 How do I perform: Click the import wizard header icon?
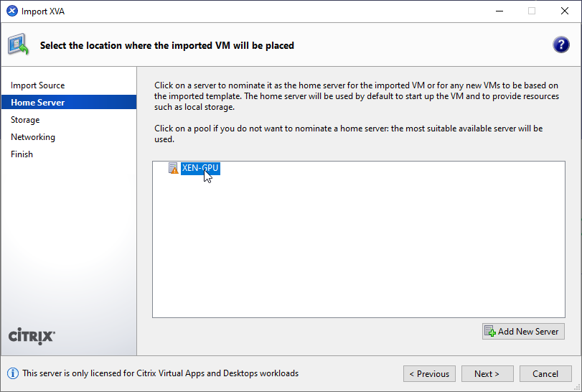tap(19, 45)
